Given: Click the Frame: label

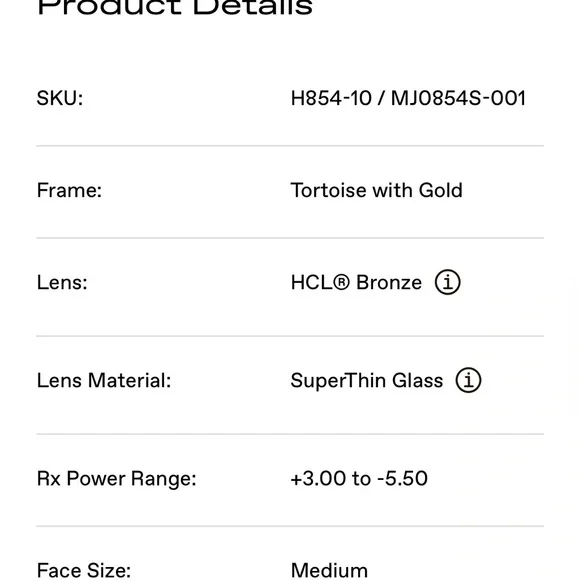Looking at the screenshot, I should [x=69, y=190].
